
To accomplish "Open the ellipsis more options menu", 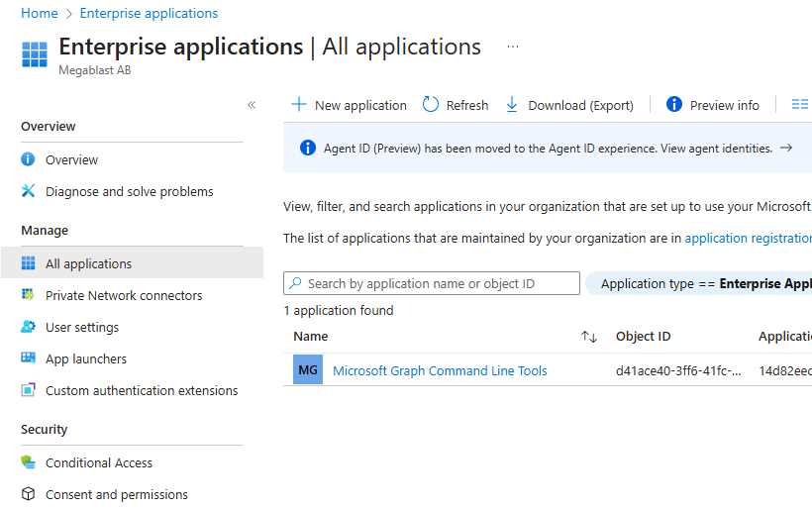I will (x=512, y=47).
